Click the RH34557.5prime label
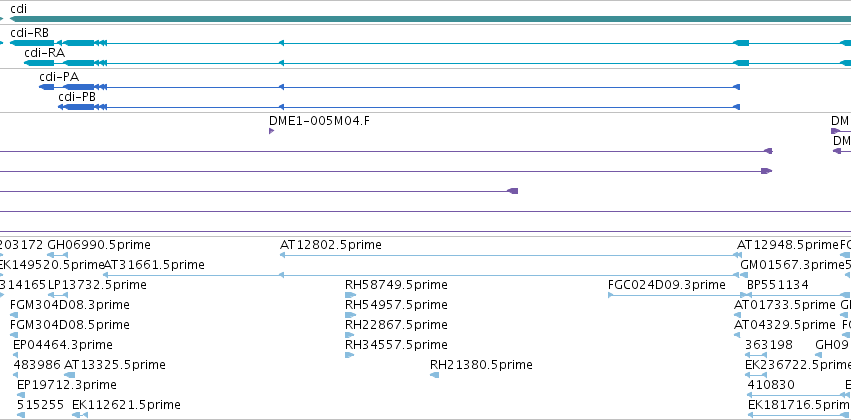Viewport: 851px width, 420px height. pyautogui.click(x=396, y=345)
